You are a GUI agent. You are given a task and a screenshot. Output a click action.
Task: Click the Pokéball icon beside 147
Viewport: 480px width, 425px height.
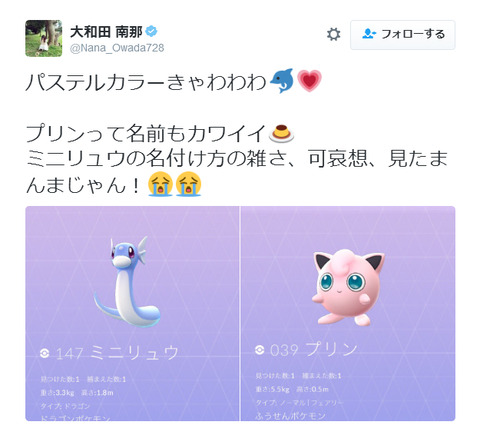(x=45, y=353)
